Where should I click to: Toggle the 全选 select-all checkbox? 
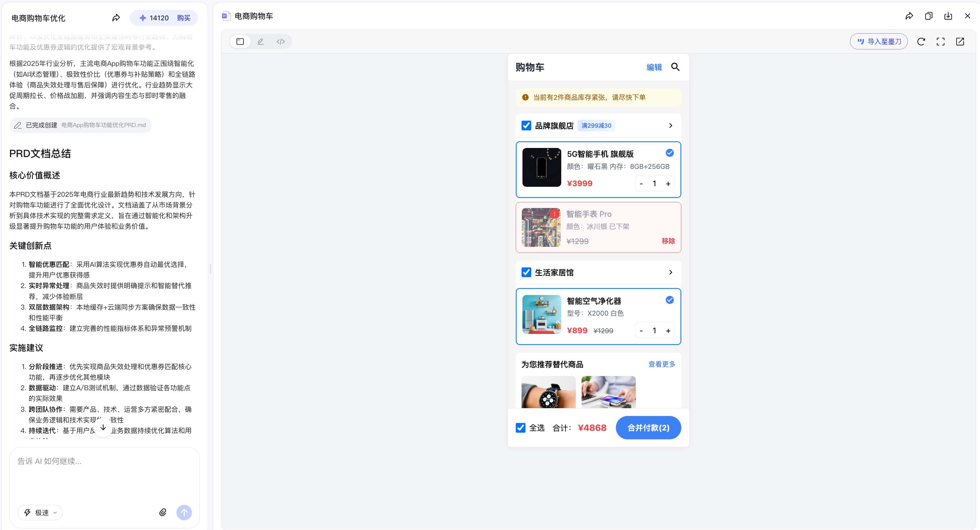point(520,428)
